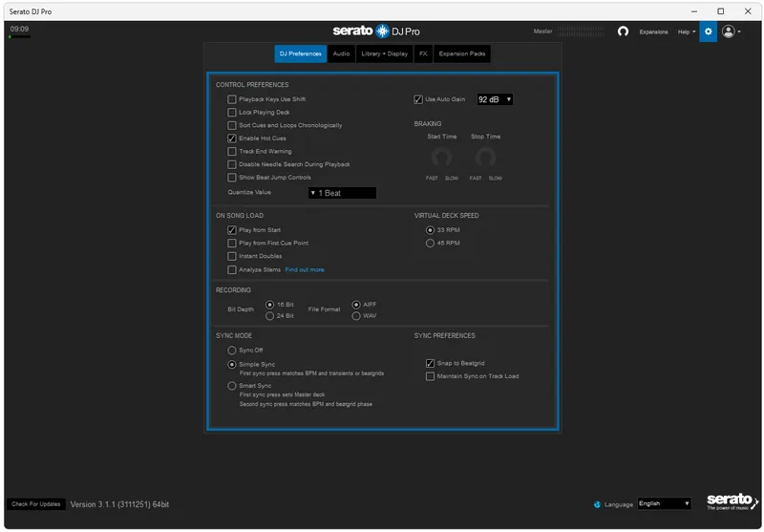Click the Serato logo in bottom corner
This screenshot has height=532, width=764.
coord(732,501)
